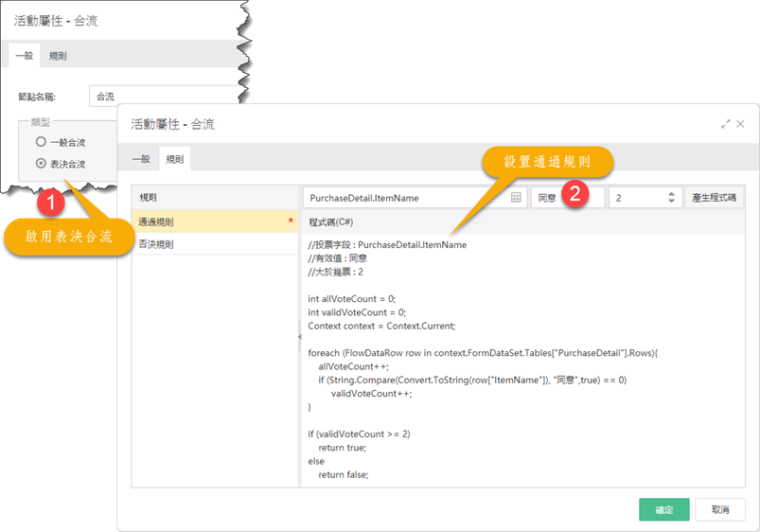Click the String.Compare if-statement line
The height and width of the screenshot is (532, 760).
click(x=472, y=380)
